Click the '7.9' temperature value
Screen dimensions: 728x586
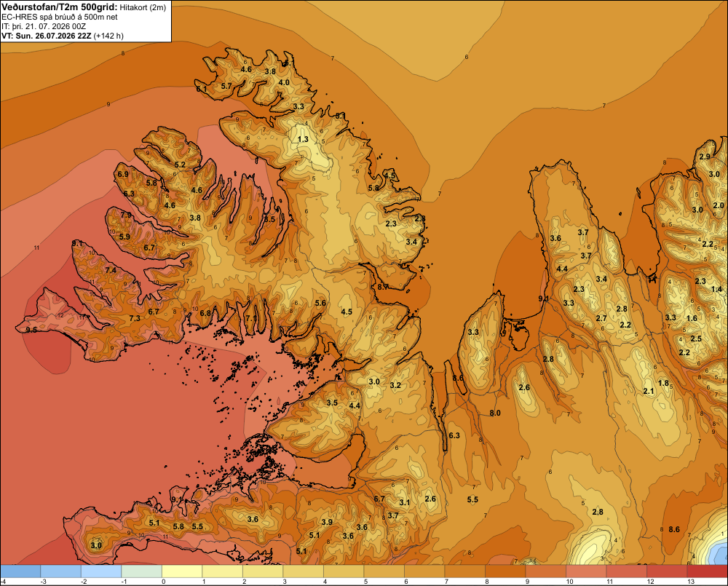pos(126,215)
